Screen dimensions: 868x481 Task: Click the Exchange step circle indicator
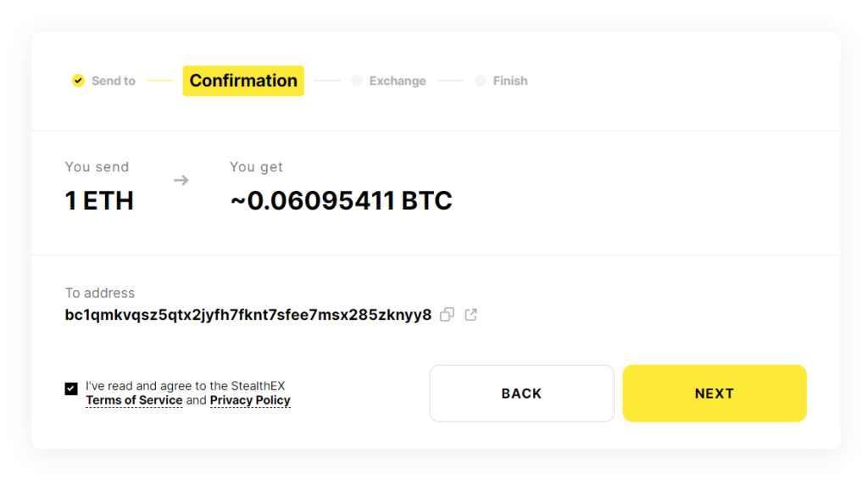point(357,81)
